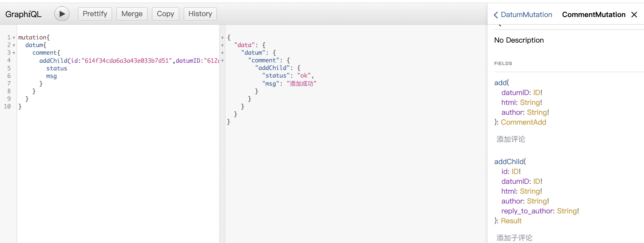Fold the top-level result JSON arrow
Screen dimensions: 644x243
coord(222,38)
